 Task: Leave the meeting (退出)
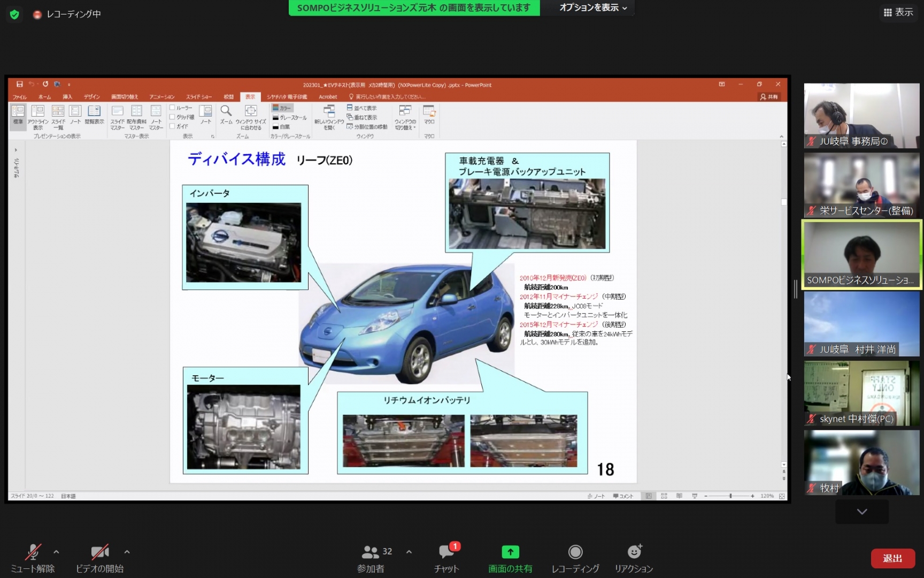[892, 558]
